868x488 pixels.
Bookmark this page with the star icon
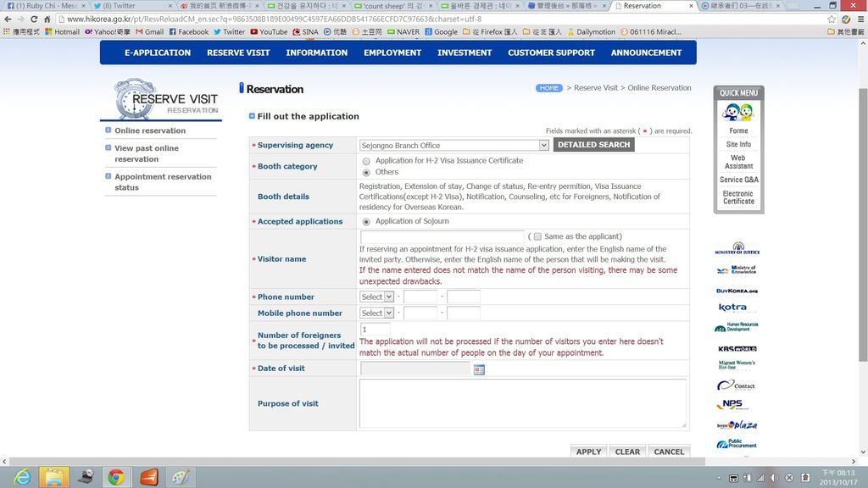pyautogui.click(x=832, y=19)
